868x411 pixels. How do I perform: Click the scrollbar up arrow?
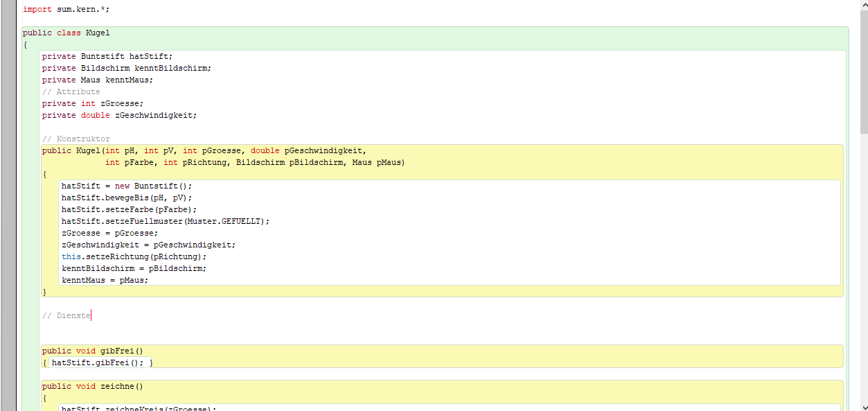(863, 3)
